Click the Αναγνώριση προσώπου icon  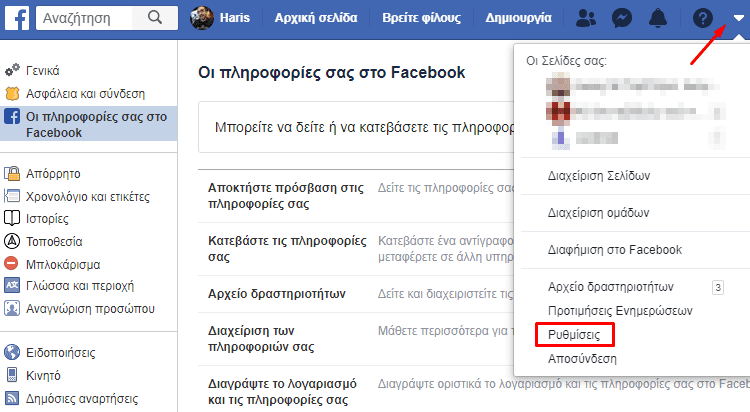click(x=12, y=308)
